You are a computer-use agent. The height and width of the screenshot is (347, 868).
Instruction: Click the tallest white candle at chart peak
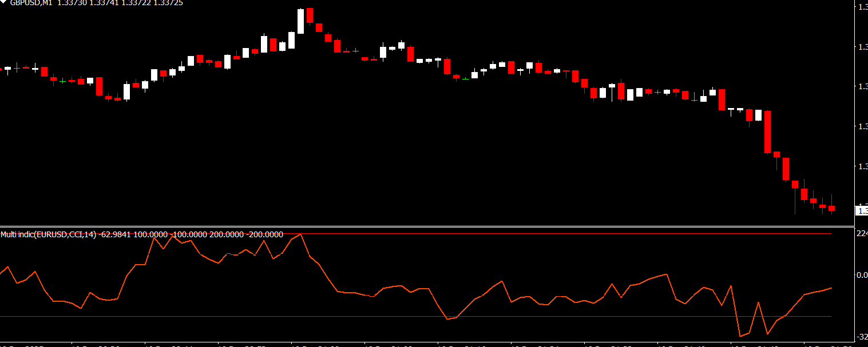click(300, 21)
